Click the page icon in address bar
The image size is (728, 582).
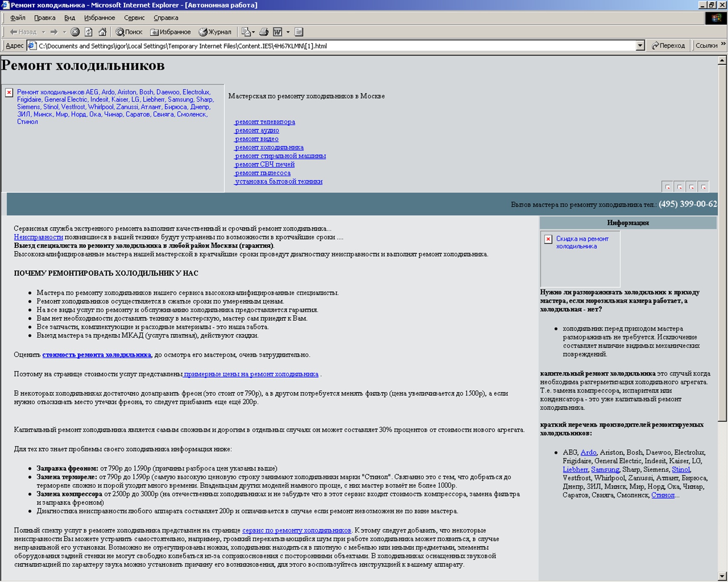click(x=32, y=46)
